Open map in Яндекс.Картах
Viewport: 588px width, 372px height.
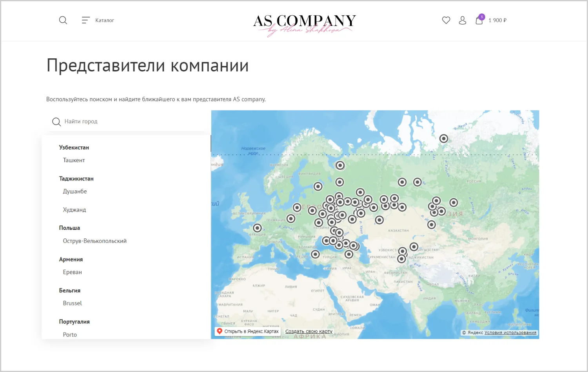click(248, 331)
